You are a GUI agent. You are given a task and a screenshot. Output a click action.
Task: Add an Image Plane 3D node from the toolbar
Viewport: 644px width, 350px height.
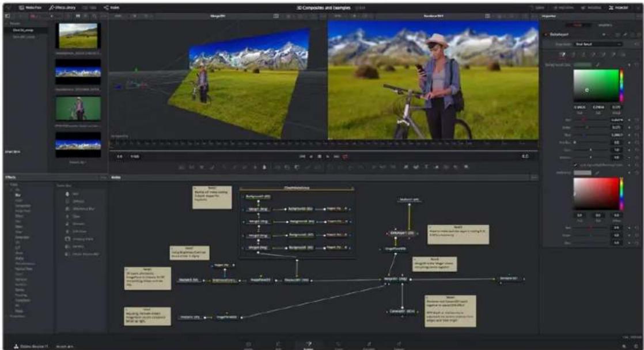[x=406, y=167]
